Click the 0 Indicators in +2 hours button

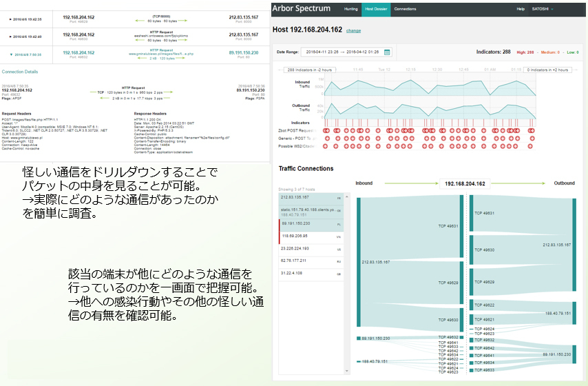pos(547,70)
